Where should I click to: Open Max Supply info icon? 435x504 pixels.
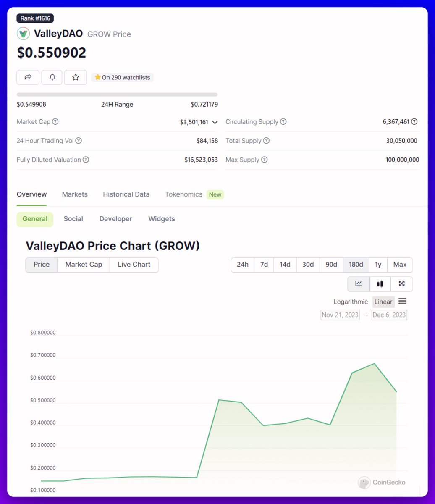pos(264,160)
